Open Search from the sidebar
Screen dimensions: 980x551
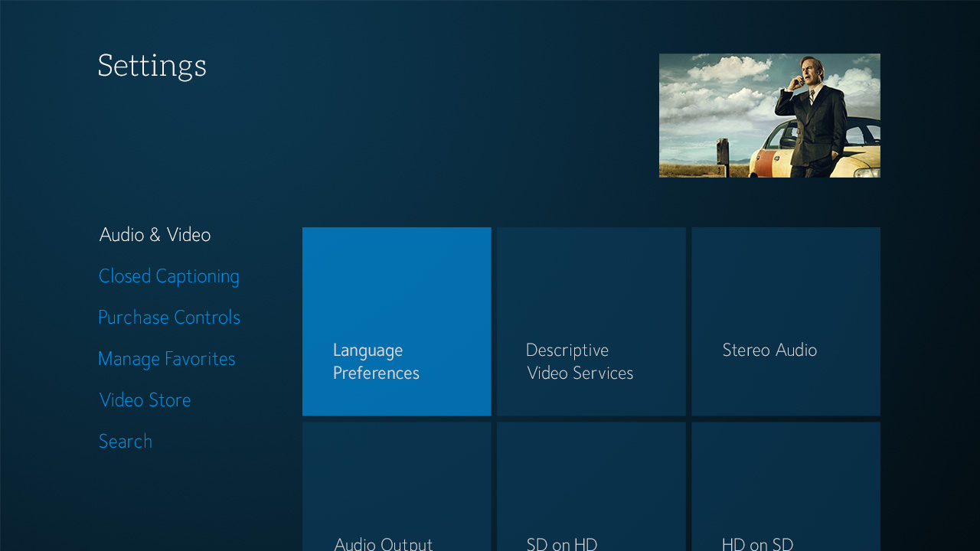126,442
